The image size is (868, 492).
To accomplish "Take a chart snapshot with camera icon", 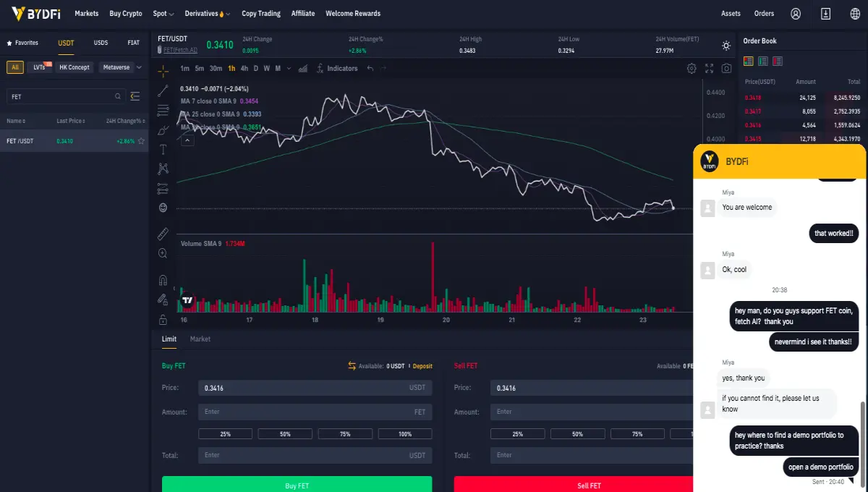I will pyautogui.click(x=726, y=68).
